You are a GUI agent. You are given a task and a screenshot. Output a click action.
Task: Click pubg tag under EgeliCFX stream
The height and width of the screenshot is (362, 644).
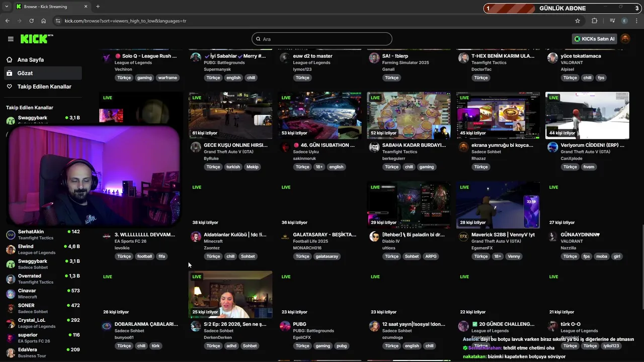[342, 346]
